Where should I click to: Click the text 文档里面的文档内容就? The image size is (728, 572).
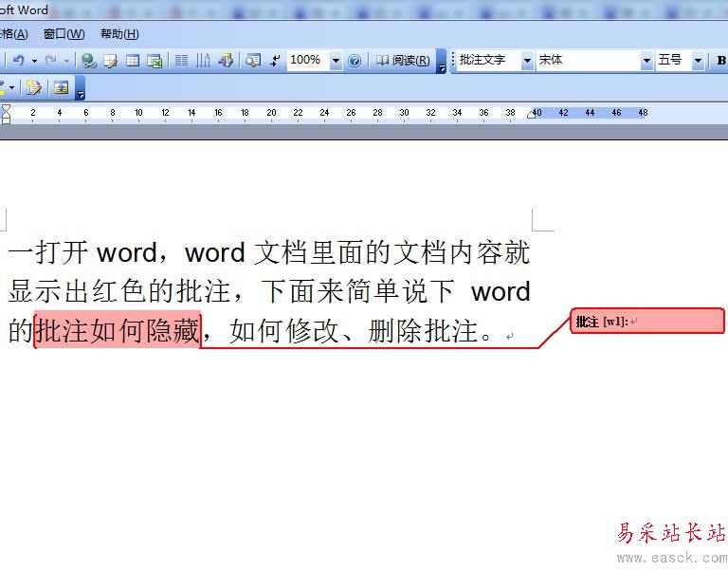point(391,252)
